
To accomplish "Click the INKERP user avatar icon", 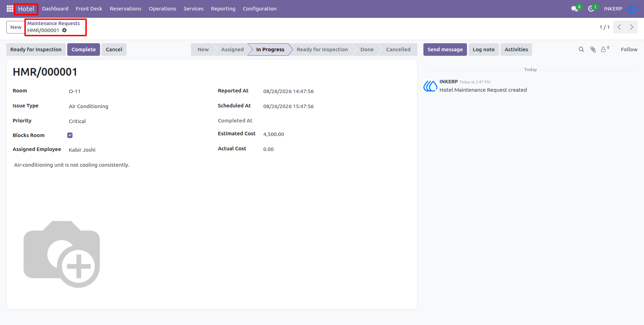I will click(x=632, y=9).
